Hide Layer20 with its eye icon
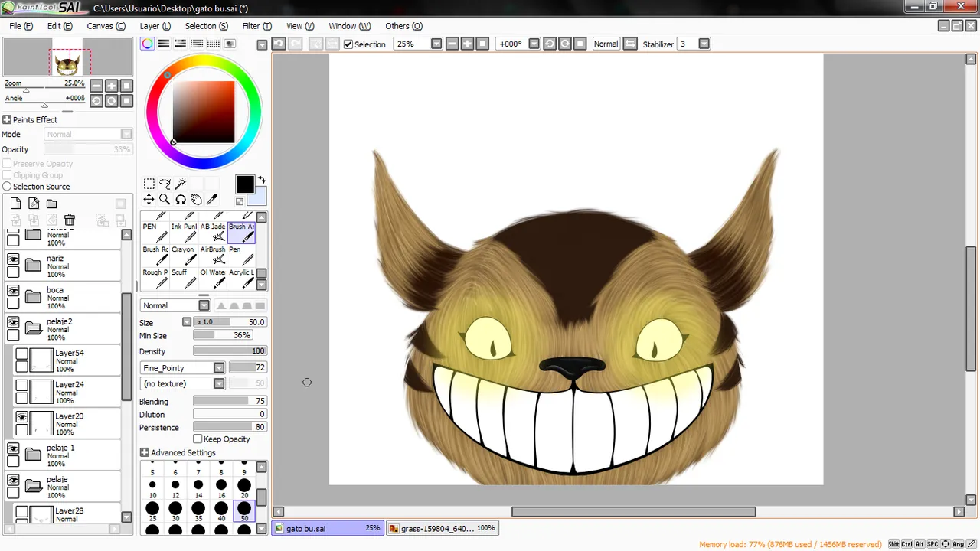Image resolution: width=980 pixels, height=551 pixels. coord(22,416)
